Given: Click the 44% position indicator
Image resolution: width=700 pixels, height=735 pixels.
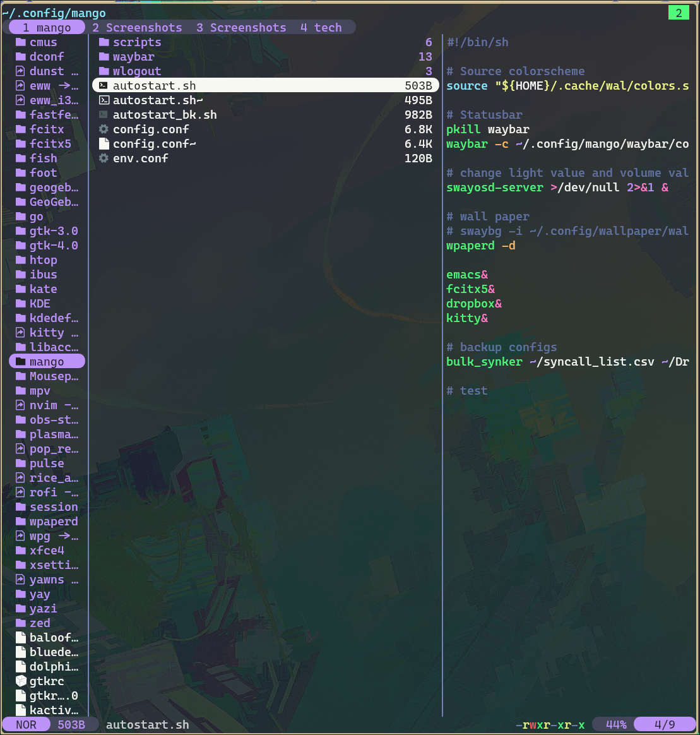Looking at the screenshot, I should coord(615,725).
